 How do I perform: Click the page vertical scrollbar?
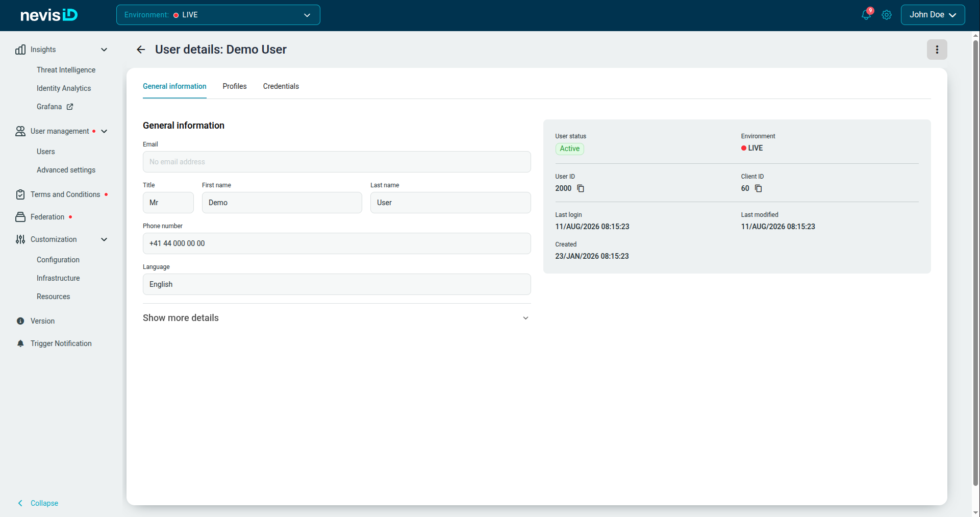click(x=976, y=263)
